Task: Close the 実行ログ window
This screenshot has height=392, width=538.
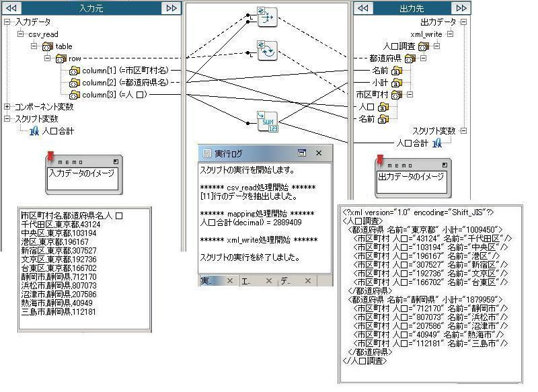Action: pyautogui.click(x=319, y=153)
